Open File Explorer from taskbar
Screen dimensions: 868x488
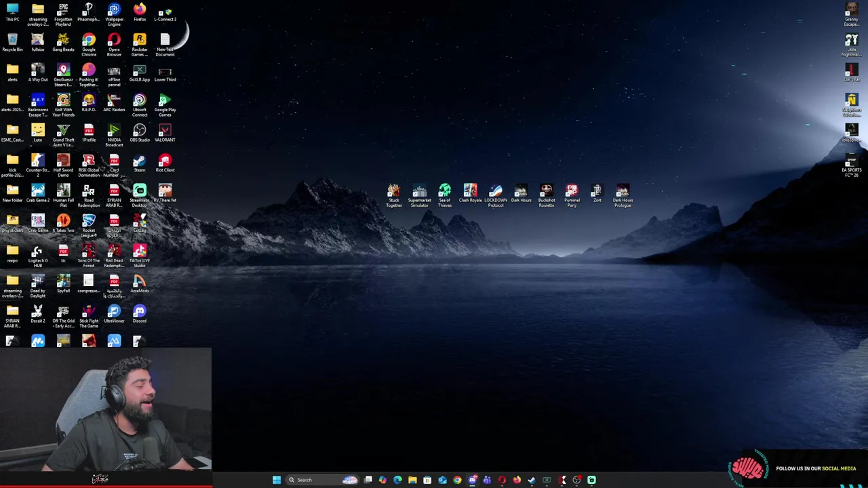(412, 480)
